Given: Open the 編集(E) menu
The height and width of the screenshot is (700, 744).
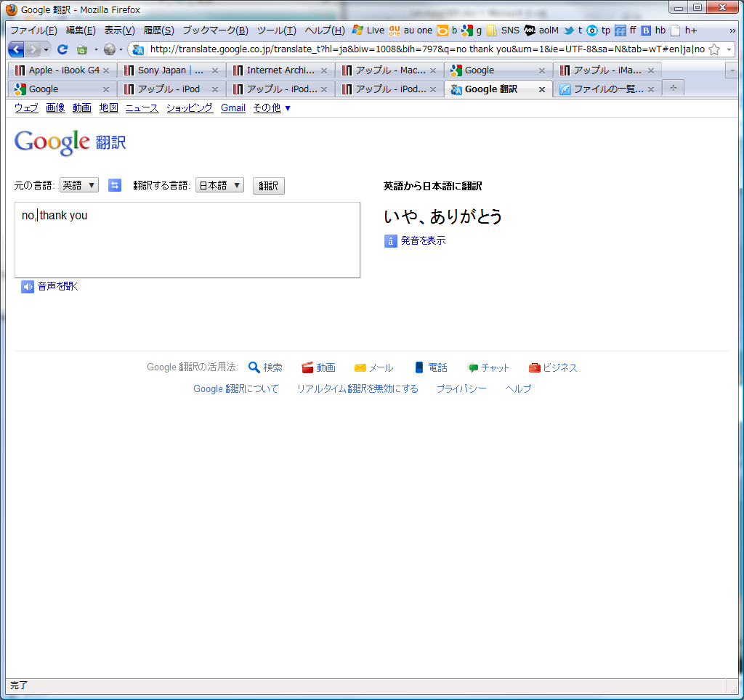Looking at the screenshot, I should (81, 30).
